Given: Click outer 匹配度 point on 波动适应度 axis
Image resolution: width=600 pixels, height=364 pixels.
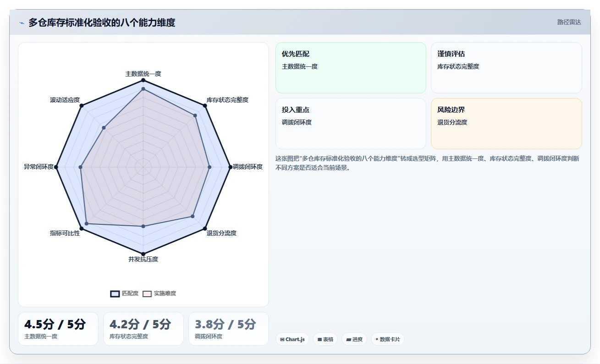Looking at the screenshot, I should click(x=82, y=106).
